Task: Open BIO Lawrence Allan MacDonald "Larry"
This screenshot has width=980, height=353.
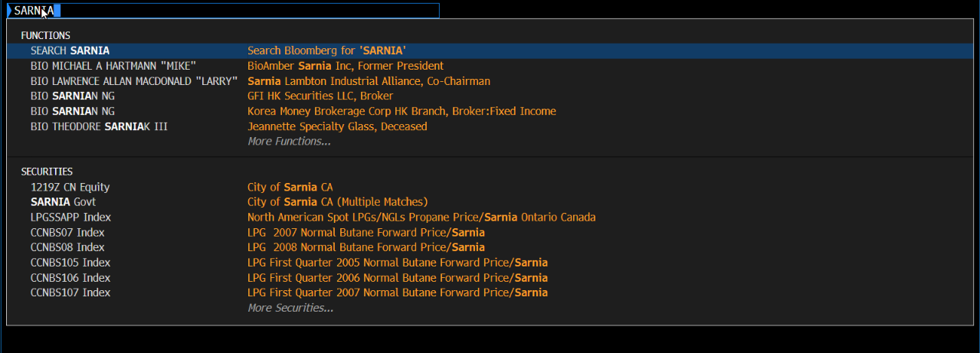Action: [490, 81]
